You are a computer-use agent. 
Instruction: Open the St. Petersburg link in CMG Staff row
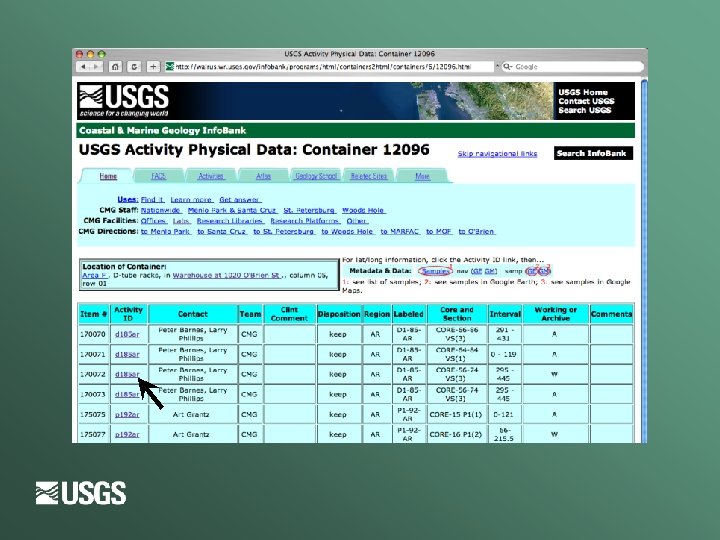point(309,210)
